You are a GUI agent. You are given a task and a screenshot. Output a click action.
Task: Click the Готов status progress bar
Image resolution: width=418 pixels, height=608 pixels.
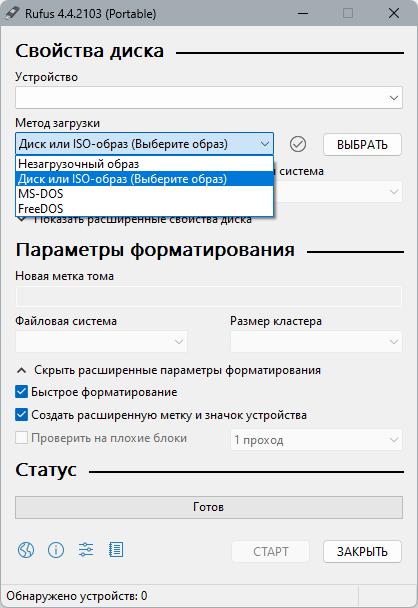[x=209, y=507]
